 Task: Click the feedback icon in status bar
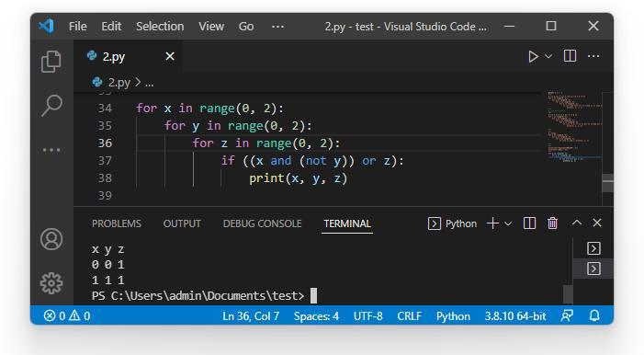pos(567,316)
